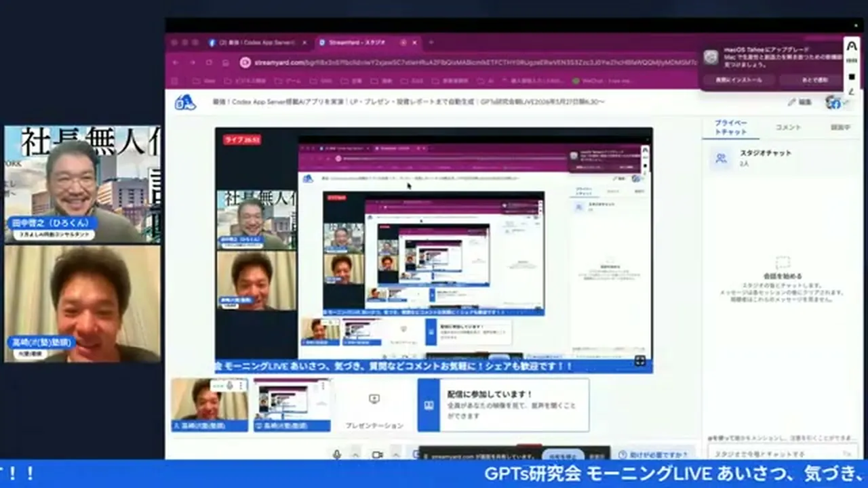The image size is (868, 488).
Task: Click the StreamYard logo icon
Action: point(185,102)
